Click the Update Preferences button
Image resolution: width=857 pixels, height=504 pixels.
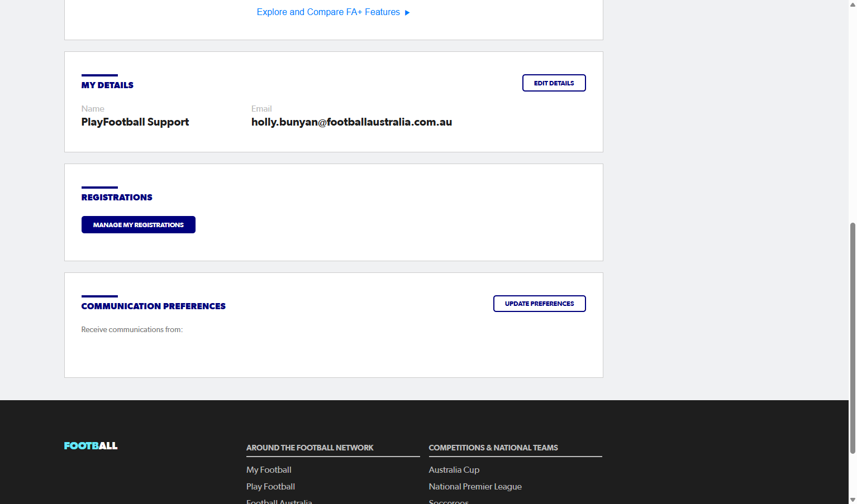539,304
